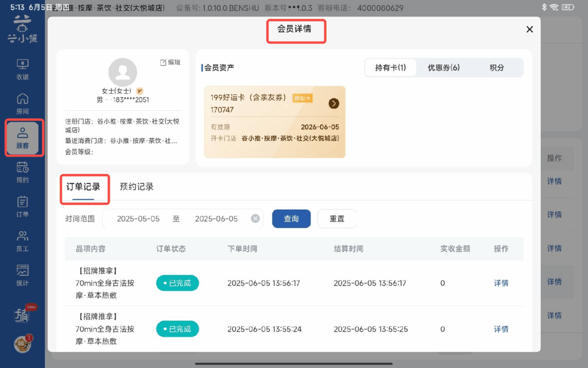This screenshot has width=588, height=368.
Task: Switch to the 优惠券(6) tab
Action: (444, 68)
